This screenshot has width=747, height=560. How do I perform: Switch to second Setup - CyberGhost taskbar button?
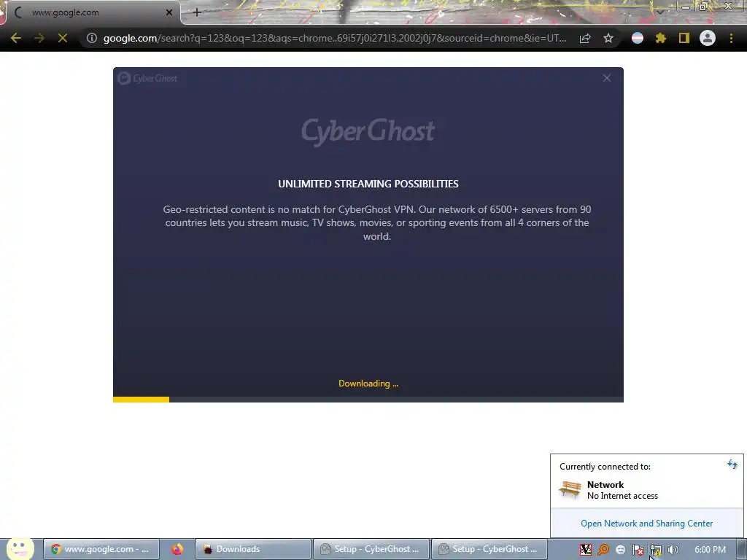(x=489, y=549)
